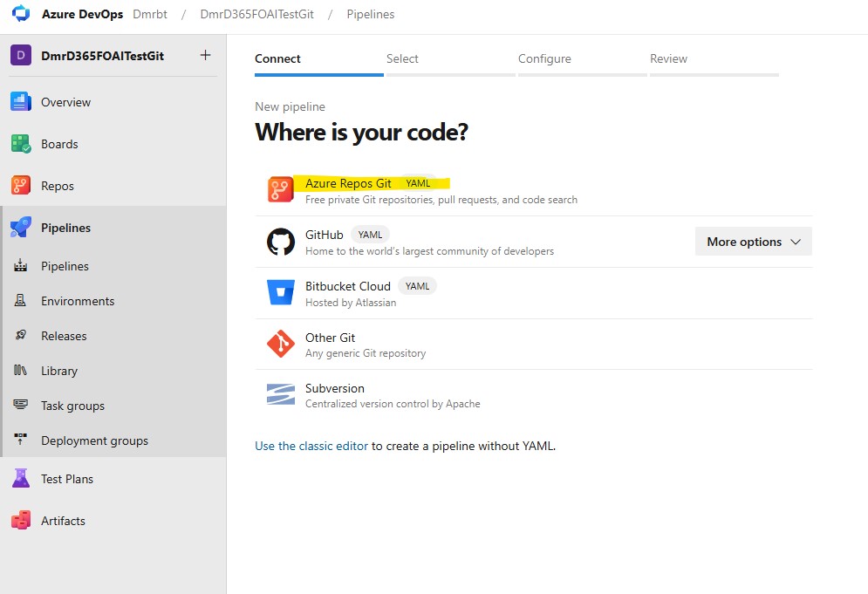
Task: Click the Azure Repos Git source icon
Action: (x=281, y=190)
